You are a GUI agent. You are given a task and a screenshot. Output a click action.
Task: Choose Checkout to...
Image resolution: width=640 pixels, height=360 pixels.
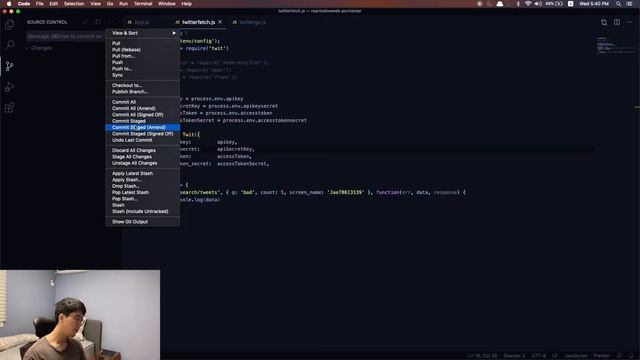coord(142,85)
